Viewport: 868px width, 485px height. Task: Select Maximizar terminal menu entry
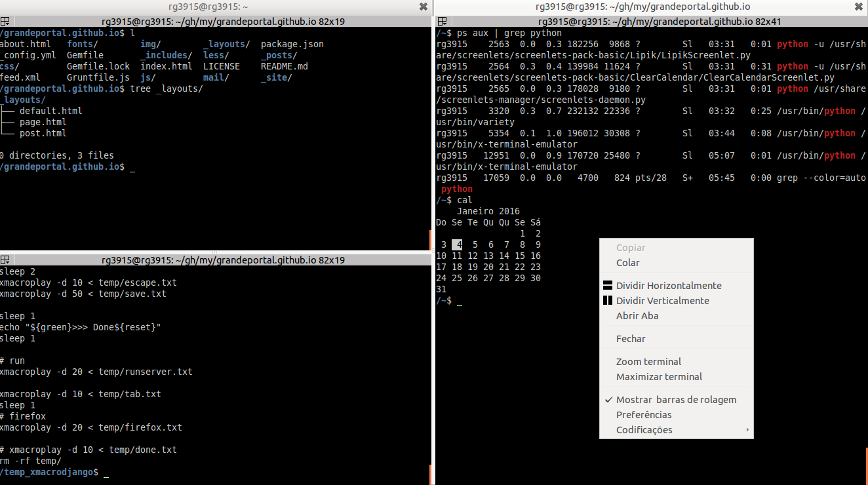677,377
